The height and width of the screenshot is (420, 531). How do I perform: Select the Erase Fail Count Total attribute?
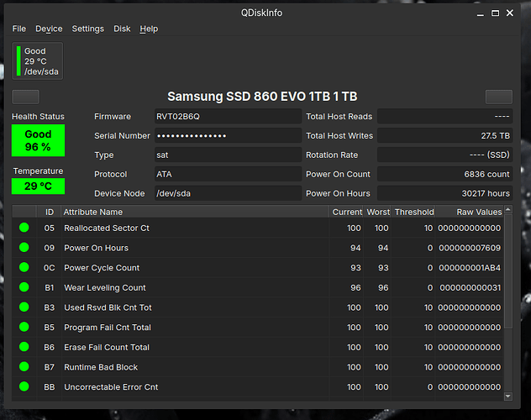point(107,347)
